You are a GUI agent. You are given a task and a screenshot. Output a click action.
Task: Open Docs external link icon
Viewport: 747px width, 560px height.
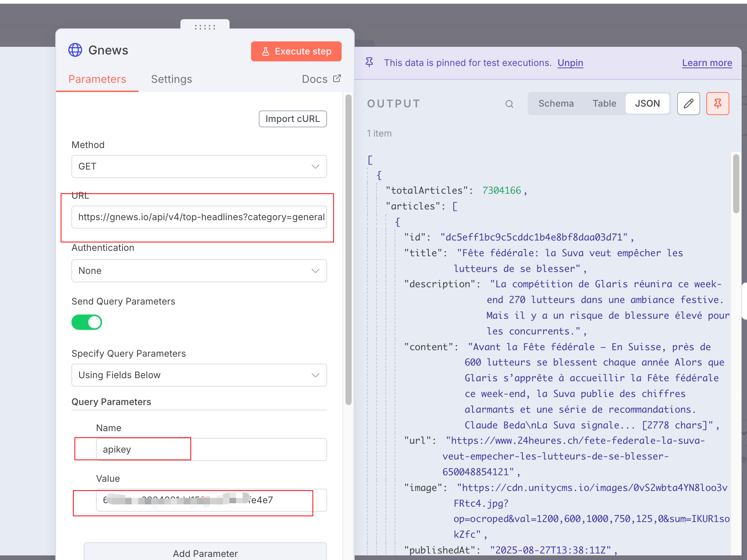coord(337,79)
